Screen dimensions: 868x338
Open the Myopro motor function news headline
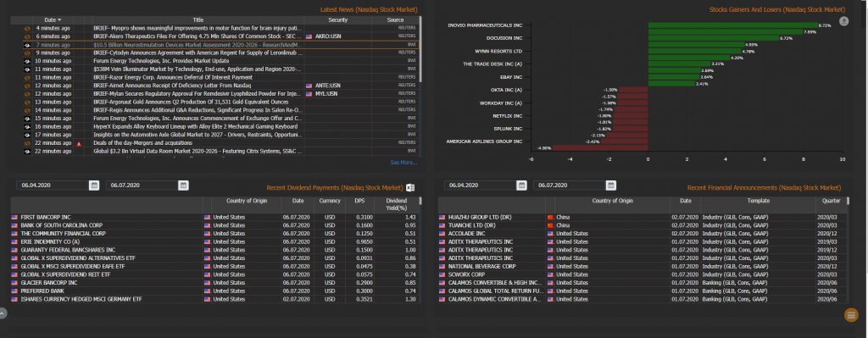pyautogui.click(x=197, y=28)
